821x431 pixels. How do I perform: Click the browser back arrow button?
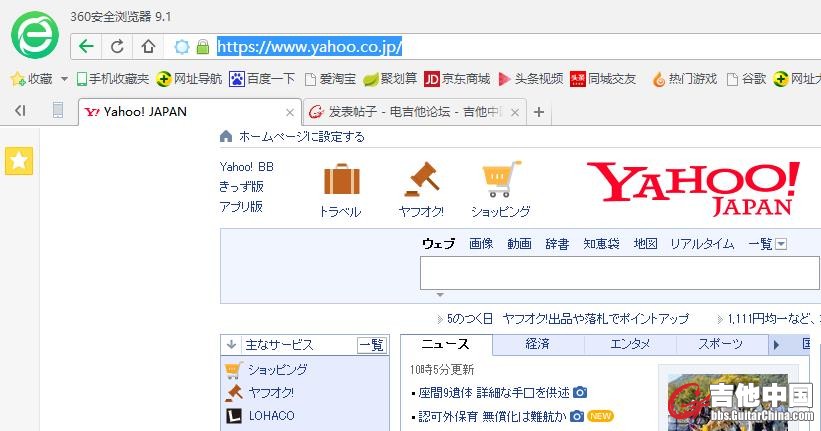click(86, 46)
